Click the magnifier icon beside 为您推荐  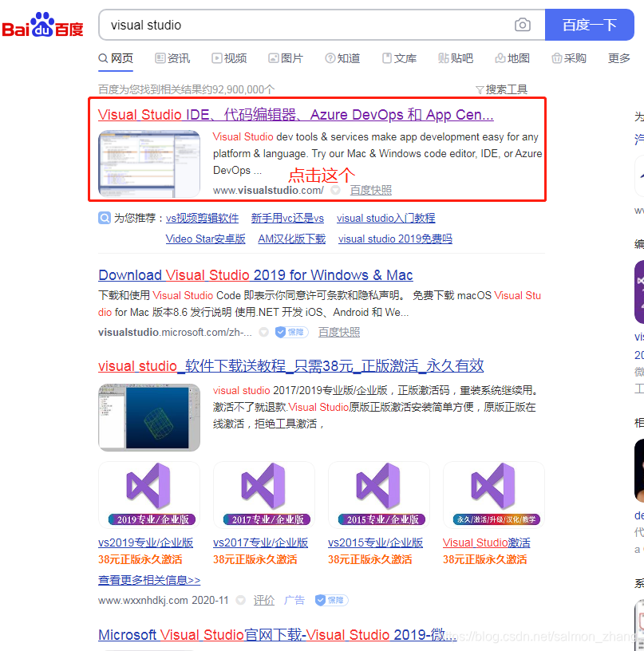(103, 218)
